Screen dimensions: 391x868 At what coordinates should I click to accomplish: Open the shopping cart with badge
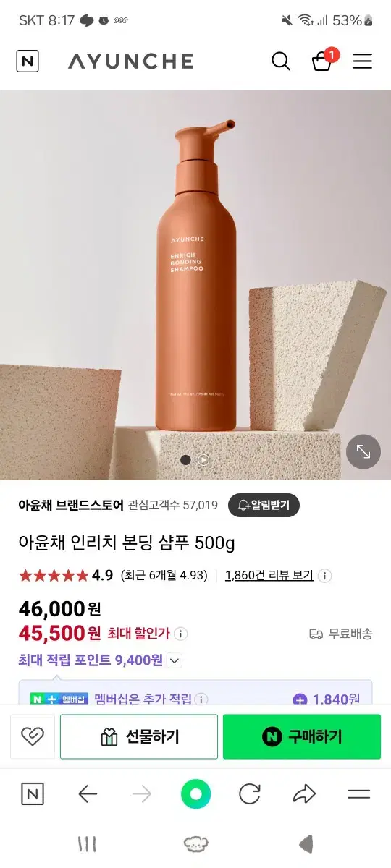click(x=324, y=60)
